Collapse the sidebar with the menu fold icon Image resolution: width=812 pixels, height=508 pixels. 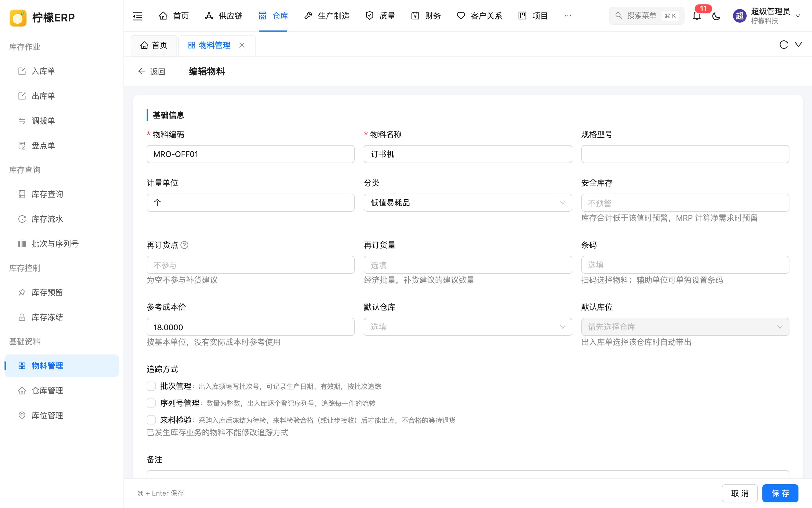[x=138, y=16]
